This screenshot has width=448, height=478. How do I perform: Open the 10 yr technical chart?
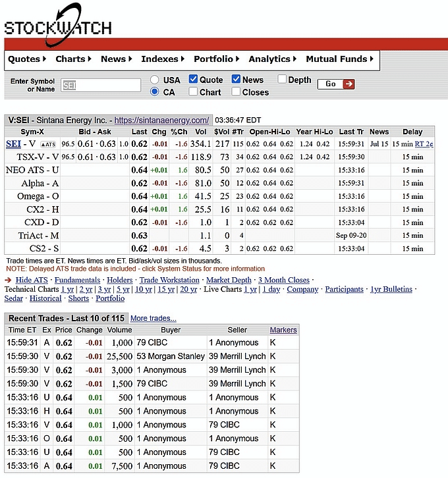tap(144, 289)
